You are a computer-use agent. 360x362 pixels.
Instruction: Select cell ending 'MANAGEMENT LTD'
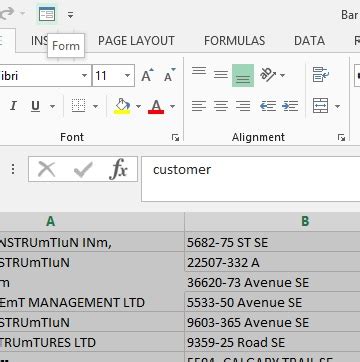coord(92,302)
